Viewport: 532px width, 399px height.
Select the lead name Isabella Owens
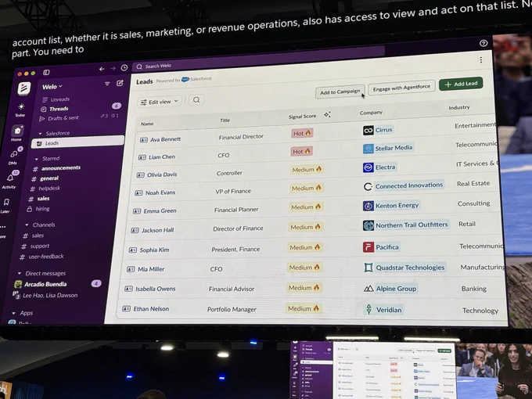point(156,289)
